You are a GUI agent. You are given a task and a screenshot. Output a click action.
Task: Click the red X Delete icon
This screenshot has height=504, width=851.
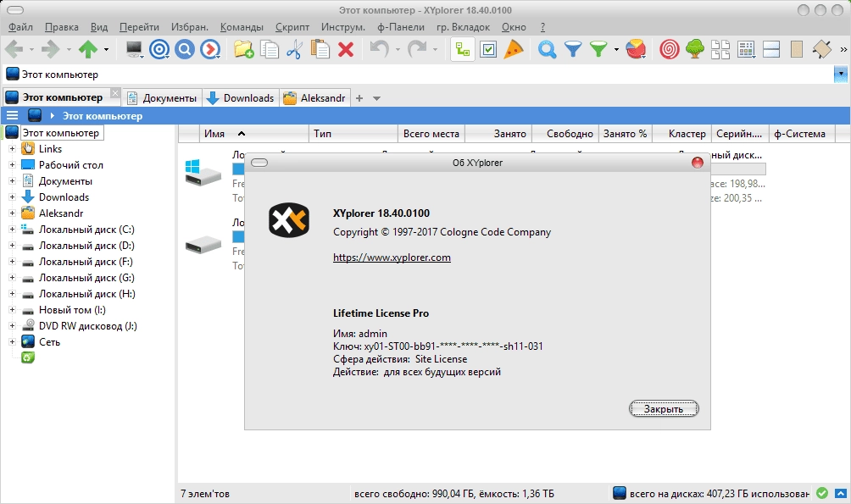tap(346, 49)
